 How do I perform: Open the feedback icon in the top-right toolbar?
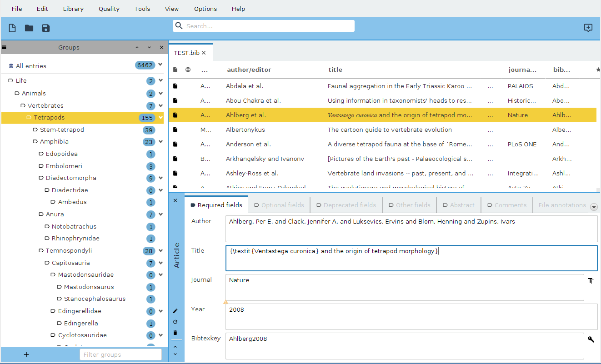click(588, 28)
